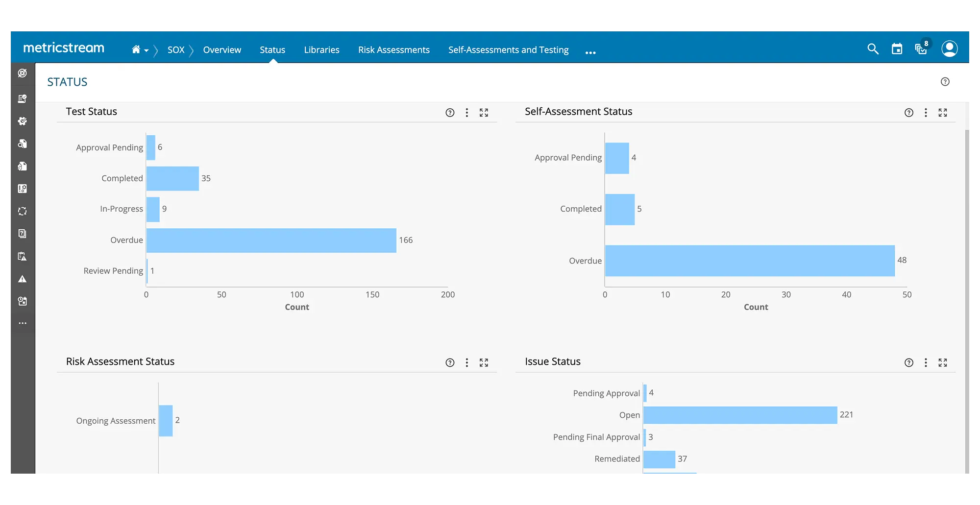Open help for Risk Assessment Status

pos(450,362)
